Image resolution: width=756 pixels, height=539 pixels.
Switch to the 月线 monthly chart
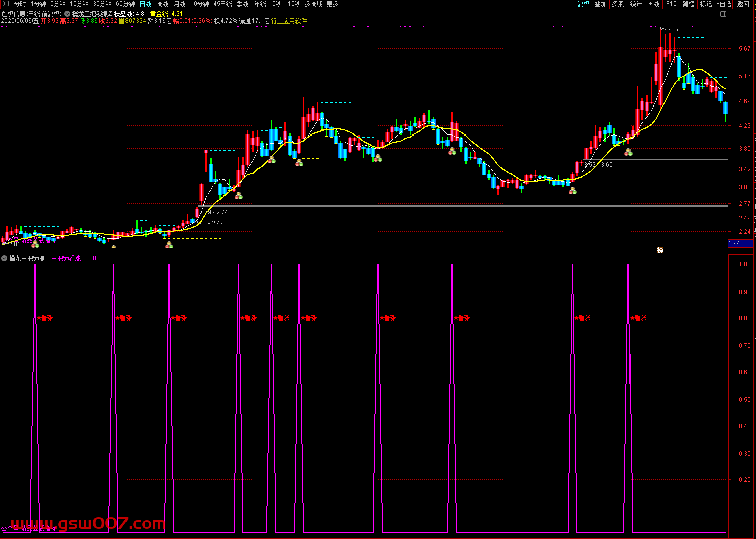coord(180,4)
